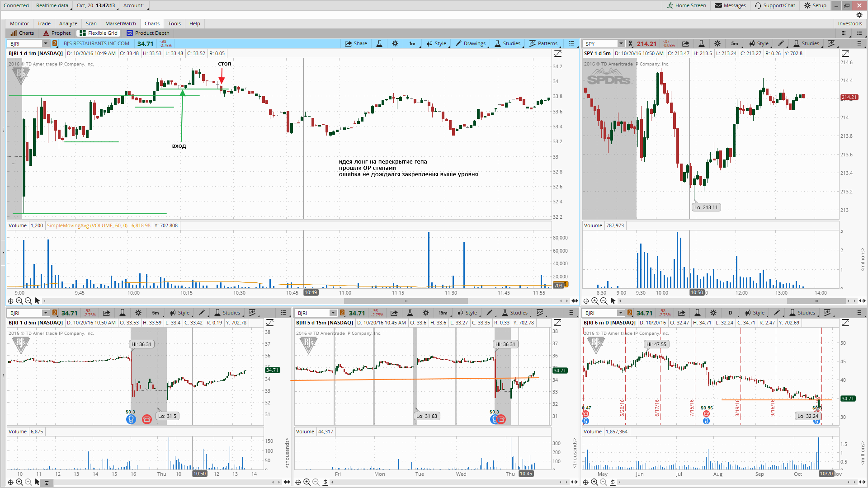Open the Scan main tab
Image resolution: width=868 pixels, height=488 pixels.
click(91, 23)
